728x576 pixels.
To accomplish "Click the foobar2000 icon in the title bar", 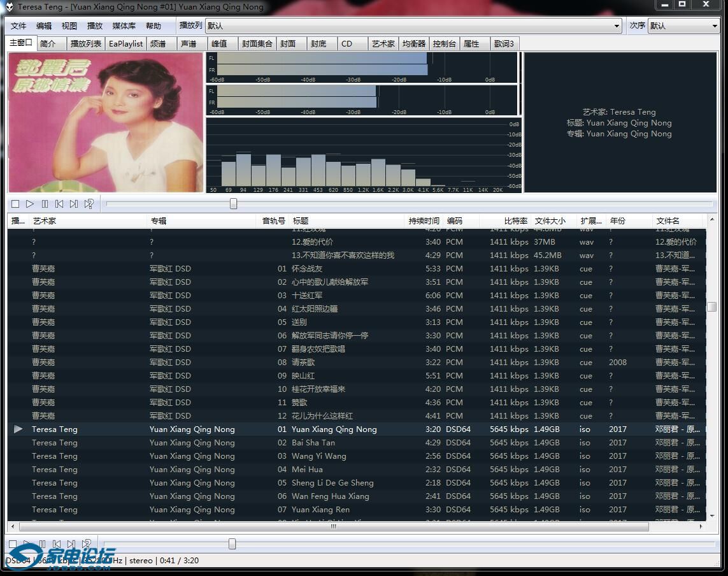I will coord(10,7).
